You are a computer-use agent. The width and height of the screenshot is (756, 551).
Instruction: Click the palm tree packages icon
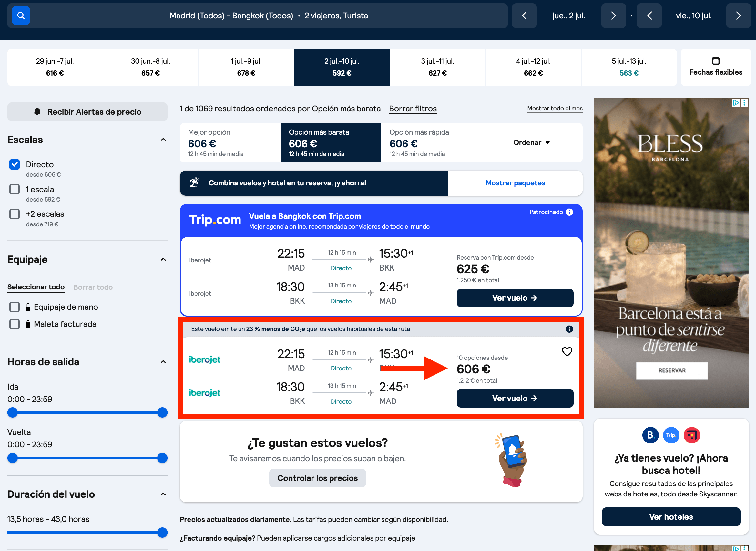point(194,182)
